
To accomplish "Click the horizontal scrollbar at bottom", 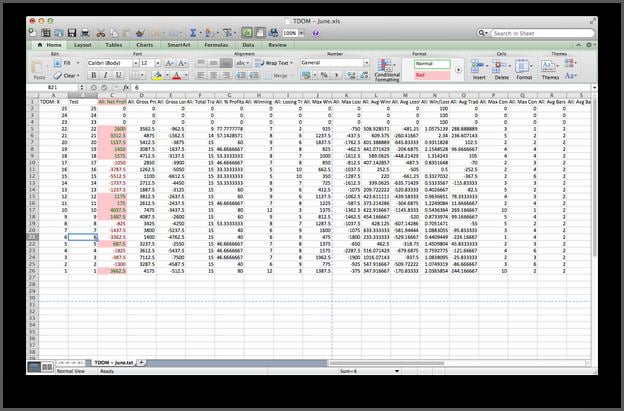I will click(x=386, y=363).
